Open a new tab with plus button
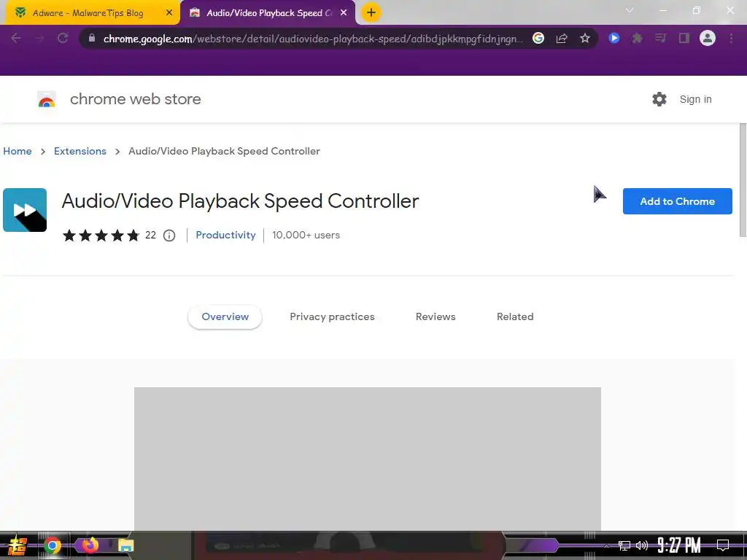 coord(371,12)
